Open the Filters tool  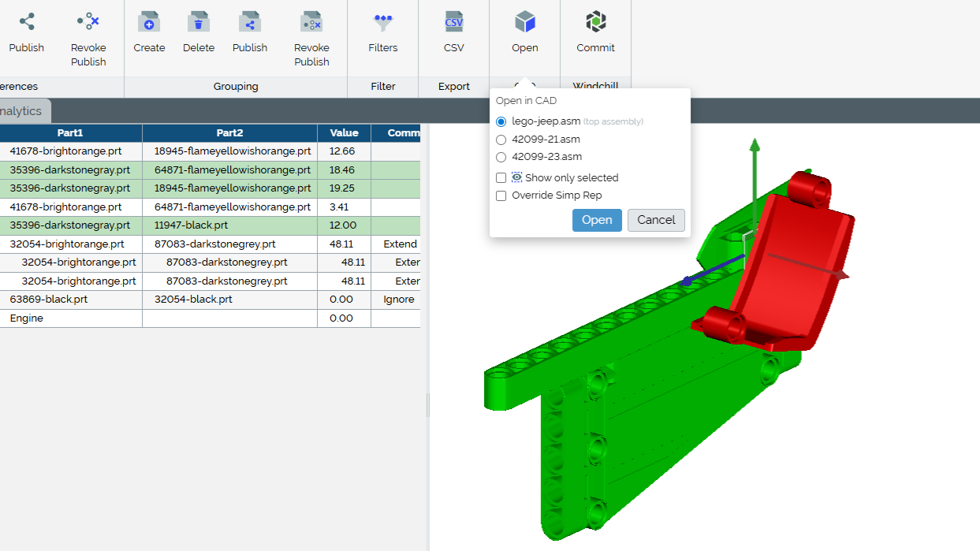(x=383, y=22)
